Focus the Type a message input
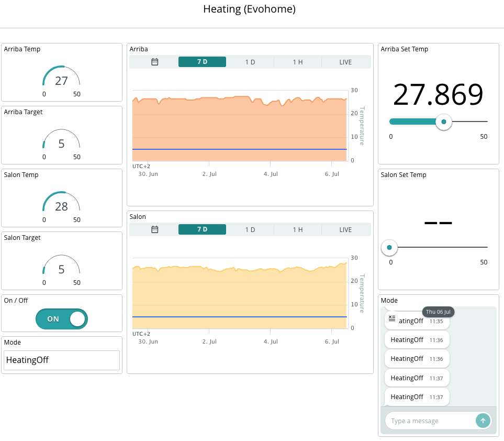504x441 pixels. click(x=431, y=421)
